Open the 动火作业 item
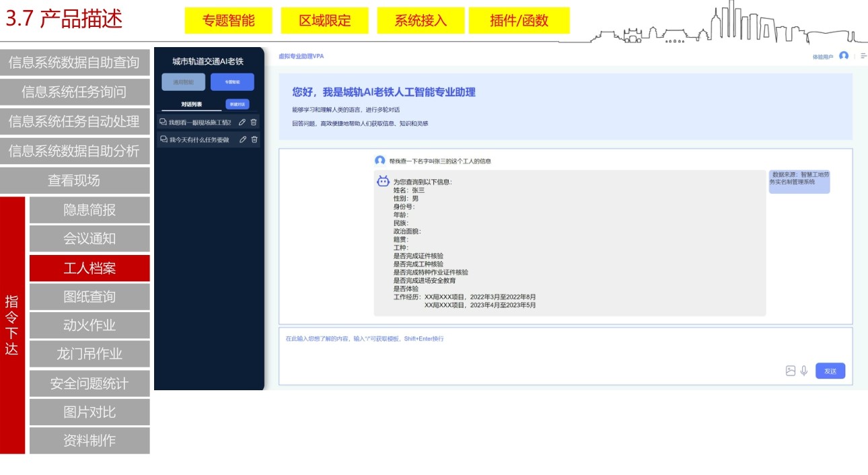Screen dimensions: 868x475 [89, 326]
